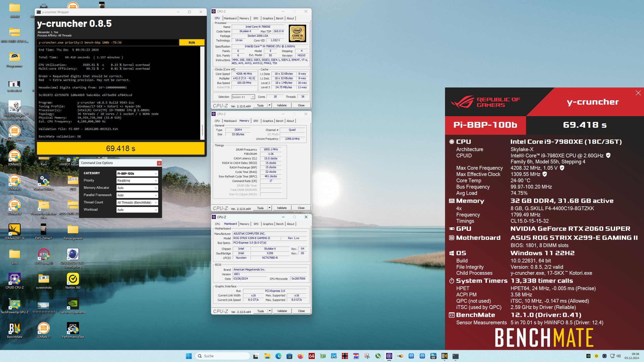Open AIDA64 icon in taskbar
Image resolution: width=644 pixels, height=362 pixels.
311,356
